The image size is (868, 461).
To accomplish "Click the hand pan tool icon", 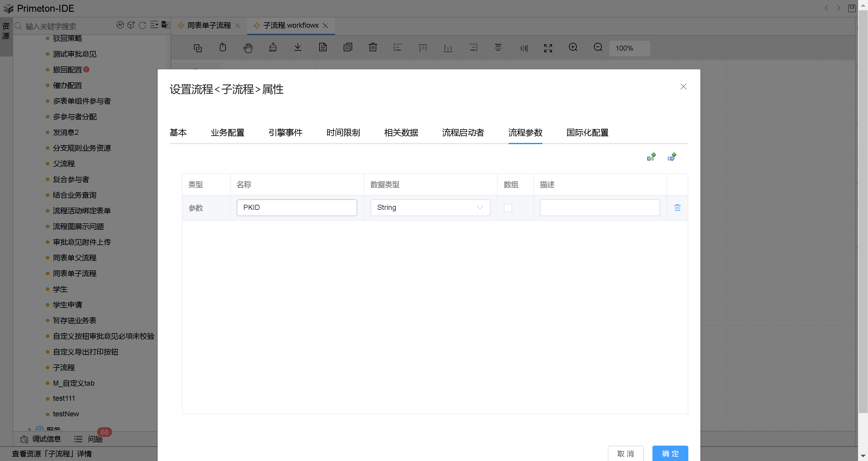I will [248, 48].
